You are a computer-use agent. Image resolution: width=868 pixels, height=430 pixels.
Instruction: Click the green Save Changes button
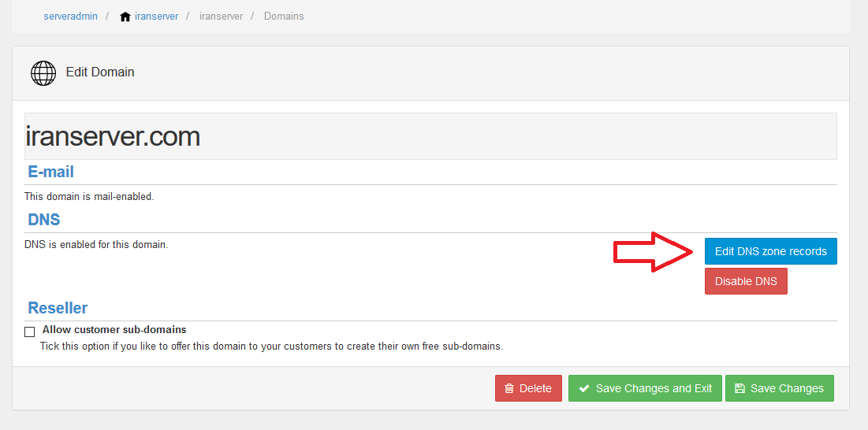coord(780,388)
